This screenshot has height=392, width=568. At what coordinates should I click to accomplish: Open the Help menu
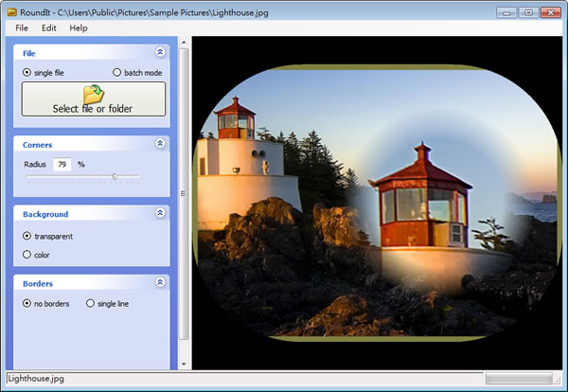[79, 28]
